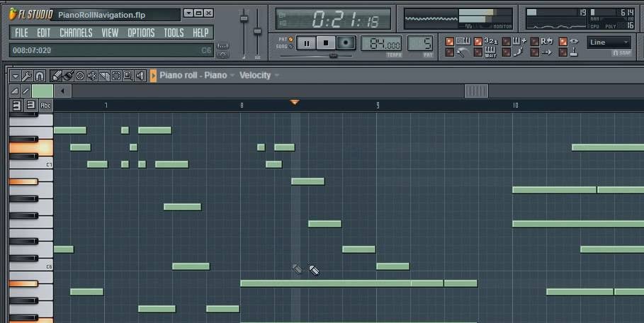Click the step editing foot icon

coord(519,52)
